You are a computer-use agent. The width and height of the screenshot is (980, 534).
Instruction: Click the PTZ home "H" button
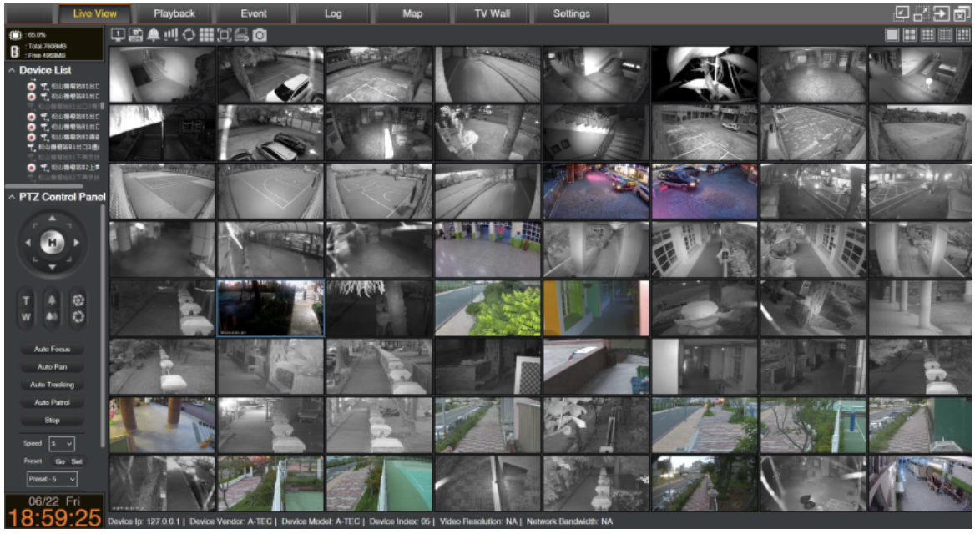tap(52, 242)
